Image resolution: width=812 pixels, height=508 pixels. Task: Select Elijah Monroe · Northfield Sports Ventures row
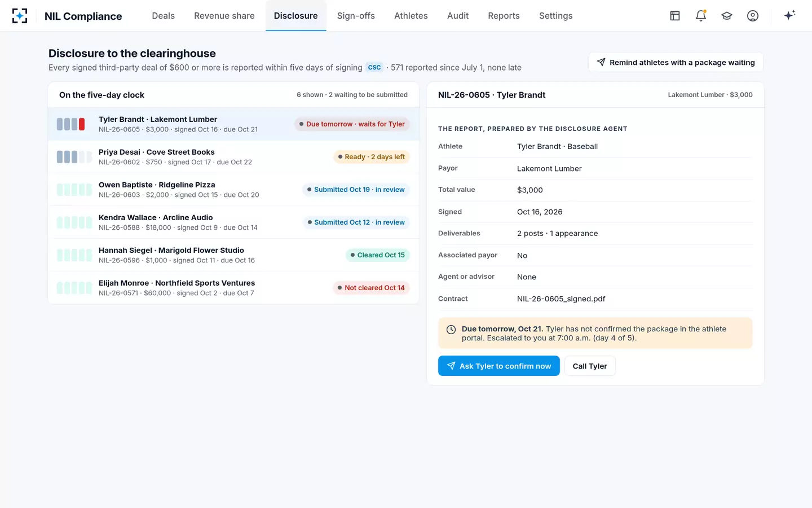pyautogui.click(x=233, y=288)
